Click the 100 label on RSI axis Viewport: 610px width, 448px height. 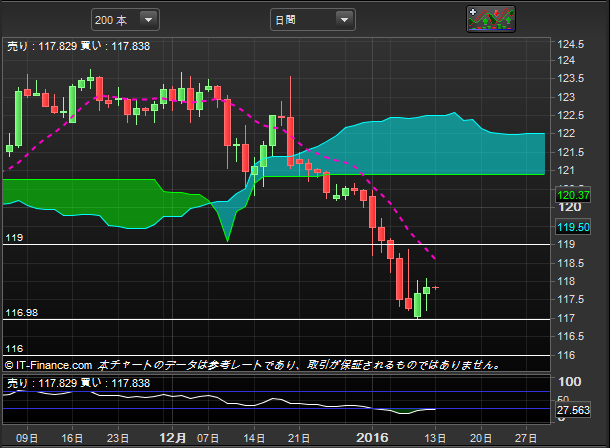570,382
